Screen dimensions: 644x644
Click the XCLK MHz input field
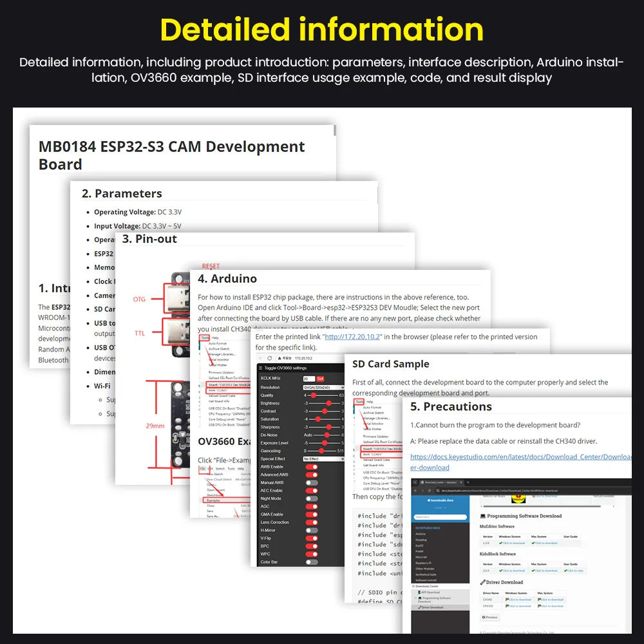tap(309, 379)
